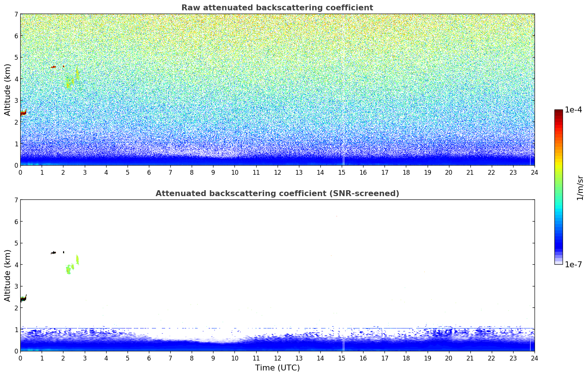Image resolution: width=588 pixels, height=376 pixels.
Task: Click the "1e-4" colorbar maximum label
Action: (x=573, y=110)
